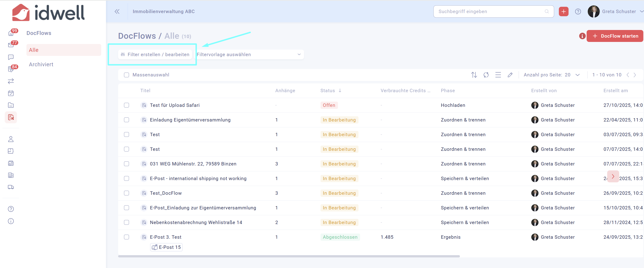Click the red info icon beside DocFlow starten
Viewport: 644px width, 268px height.
click(582, 36)
